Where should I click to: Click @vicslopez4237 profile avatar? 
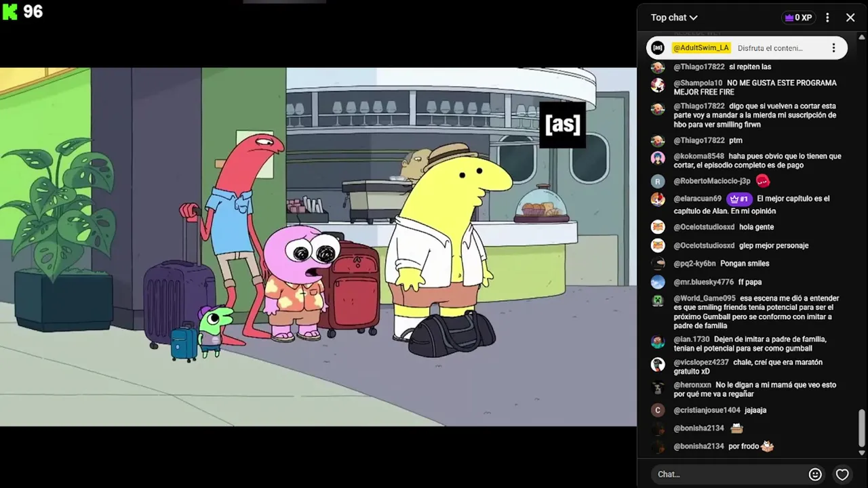click(x=658, y=364)
